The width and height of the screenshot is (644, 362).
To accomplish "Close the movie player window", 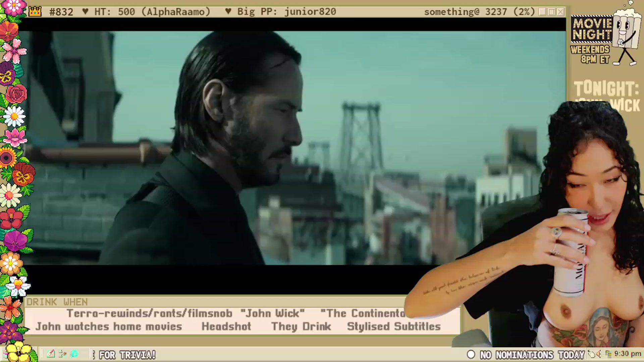I will click(x=560, y=12).
